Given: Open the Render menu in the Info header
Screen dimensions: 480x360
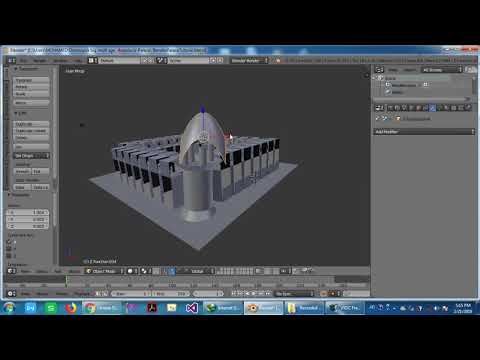Looking at the screenshot, I should point(40,60).
